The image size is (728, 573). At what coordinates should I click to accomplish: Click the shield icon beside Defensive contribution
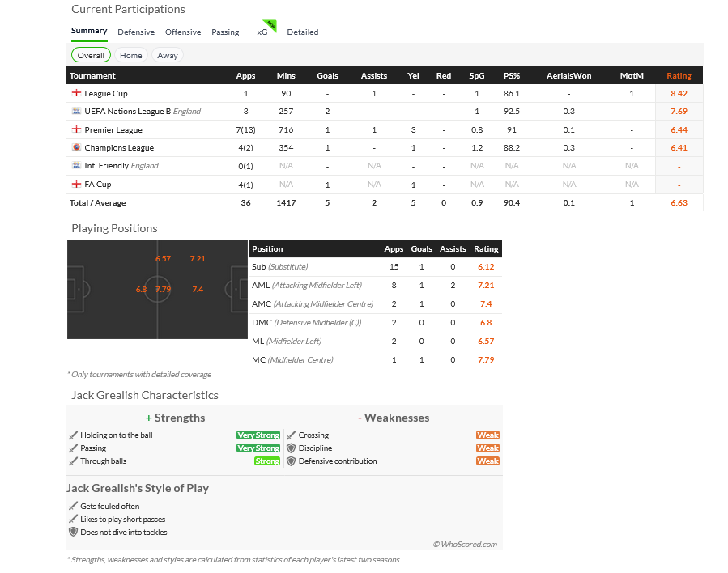click(x=291, y=461)
